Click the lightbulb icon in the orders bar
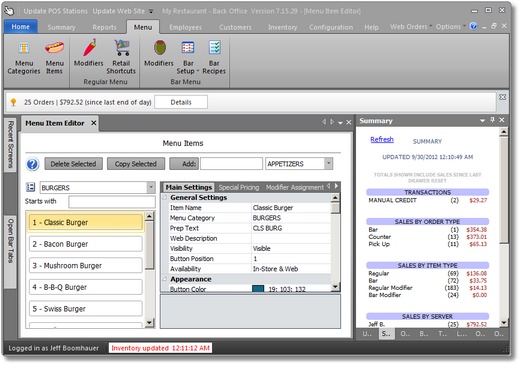 (13, 102)
